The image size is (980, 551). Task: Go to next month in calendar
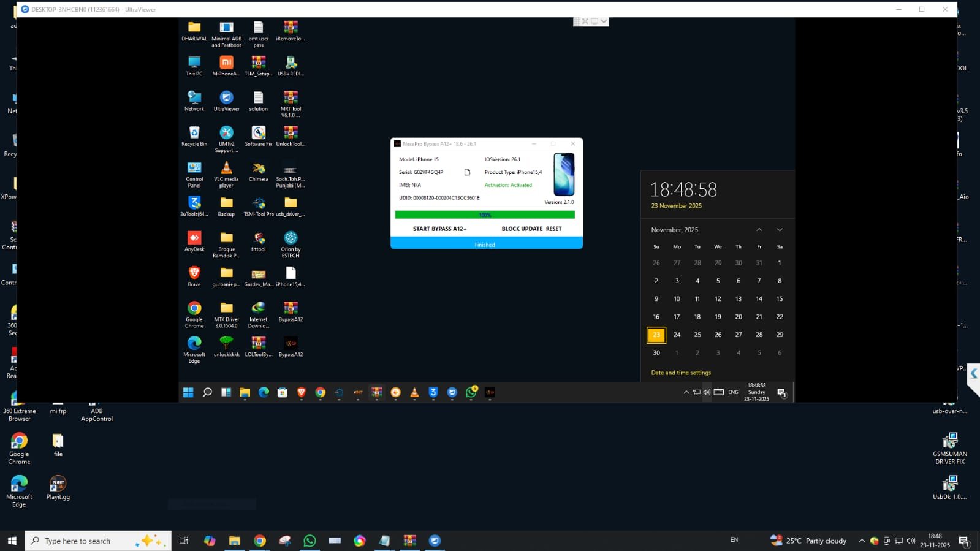[780, 230]
